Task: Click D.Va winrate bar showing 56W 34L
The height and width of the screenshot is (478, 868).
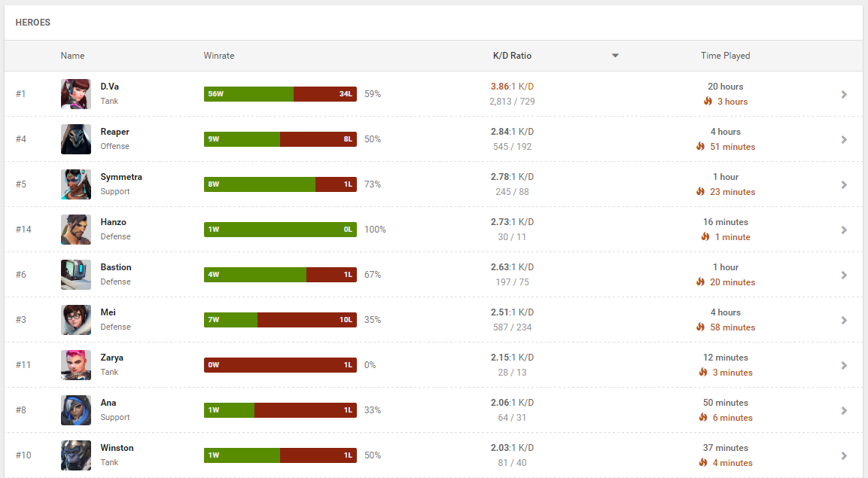Action: (280, 94)
